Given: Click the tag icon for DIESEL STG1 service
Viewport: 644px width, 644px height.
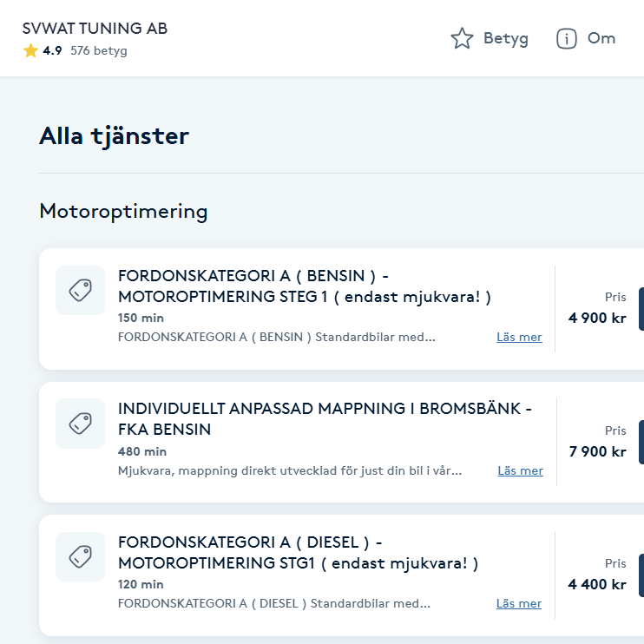Looking at the screenshot, I should click(80, 556).
